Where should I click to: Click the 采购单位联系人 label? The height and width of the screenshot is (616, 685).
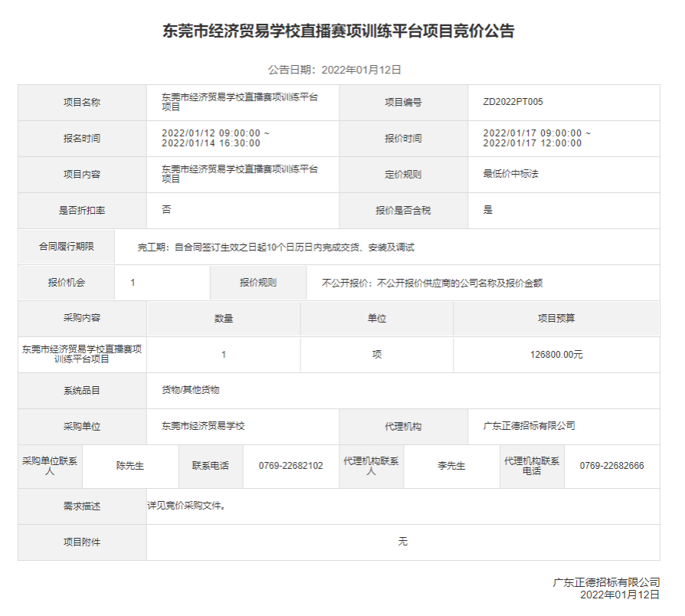pos(50,466)
